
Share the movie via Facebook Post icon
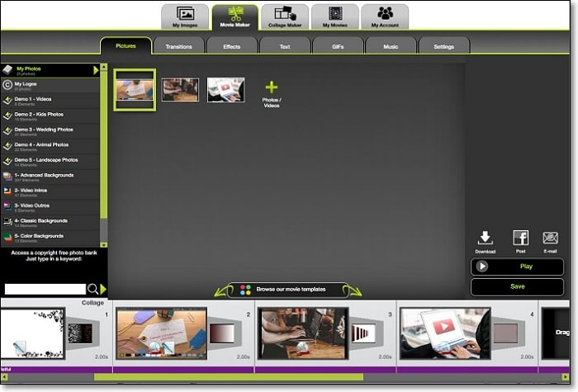pos(520,239)
